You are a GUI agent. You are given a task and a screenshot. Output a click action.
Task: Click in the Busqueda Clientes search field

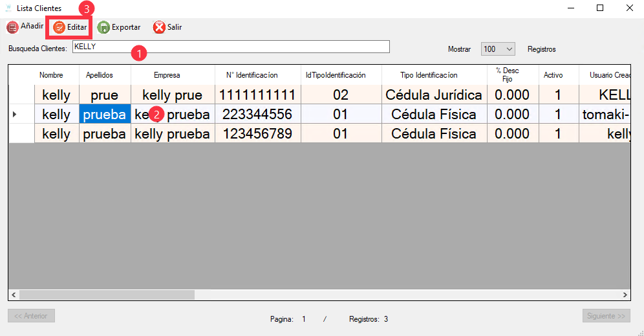coord(231,47)
